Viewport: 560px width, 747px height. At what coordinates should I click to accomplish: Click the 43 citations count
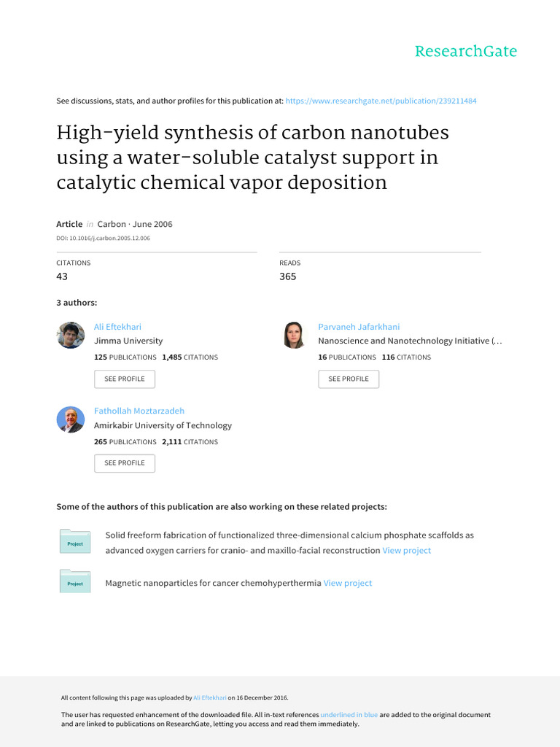(x=62, y=276)
